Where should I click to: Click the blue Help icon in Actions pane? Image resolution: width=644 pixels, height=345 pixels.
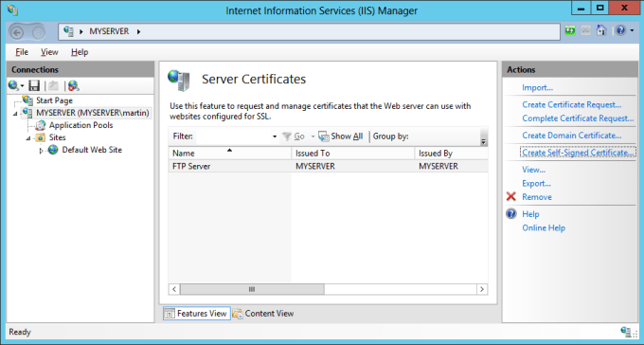[510, 214]
